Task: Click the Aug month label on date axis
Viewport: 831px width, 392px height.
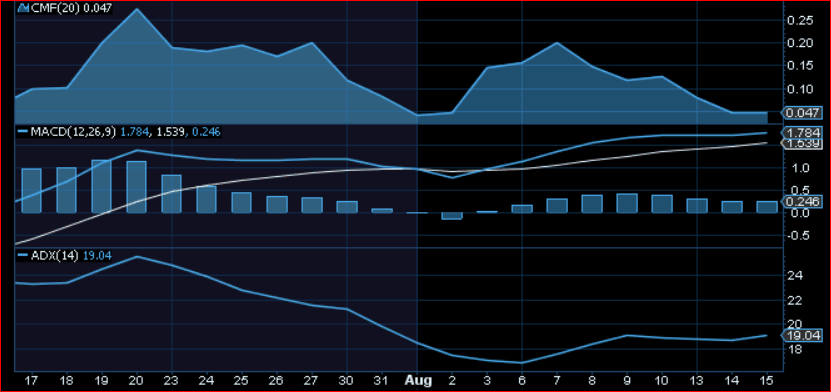Action: pos(417,380)
